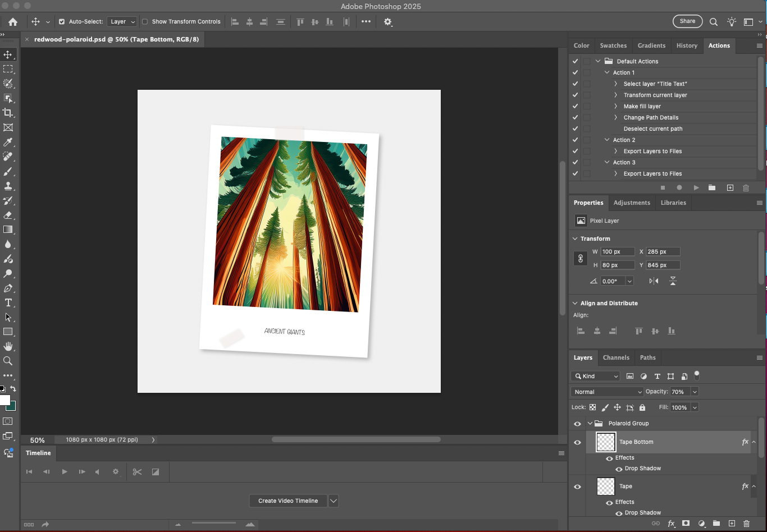Enable Show Transform Controls checkbox

coord(145,22)
